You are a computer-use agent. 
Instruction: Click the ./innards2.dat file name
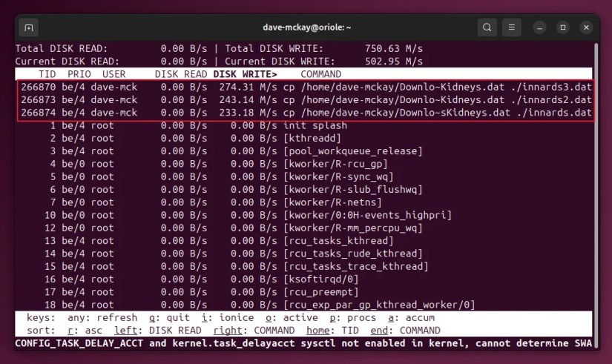tap(551, 100)
